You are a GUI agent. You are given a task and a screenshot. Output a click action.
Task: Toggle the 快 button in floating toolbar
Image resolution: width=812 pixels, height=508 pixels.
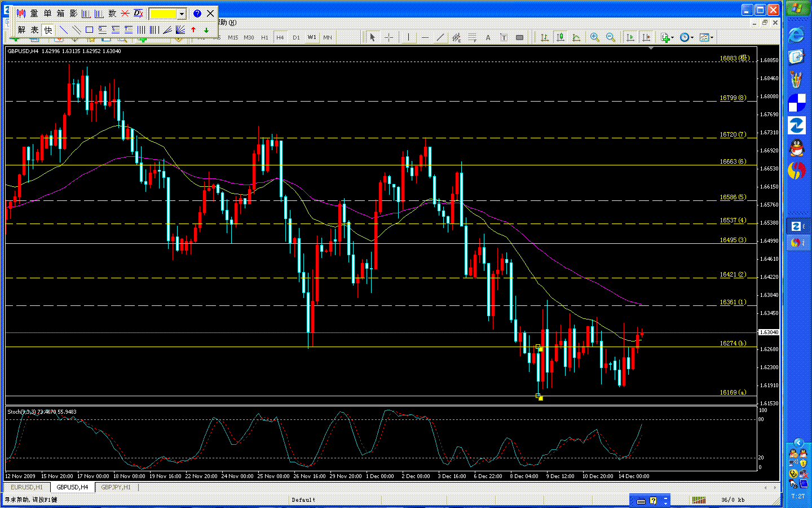tap(48, 30)
